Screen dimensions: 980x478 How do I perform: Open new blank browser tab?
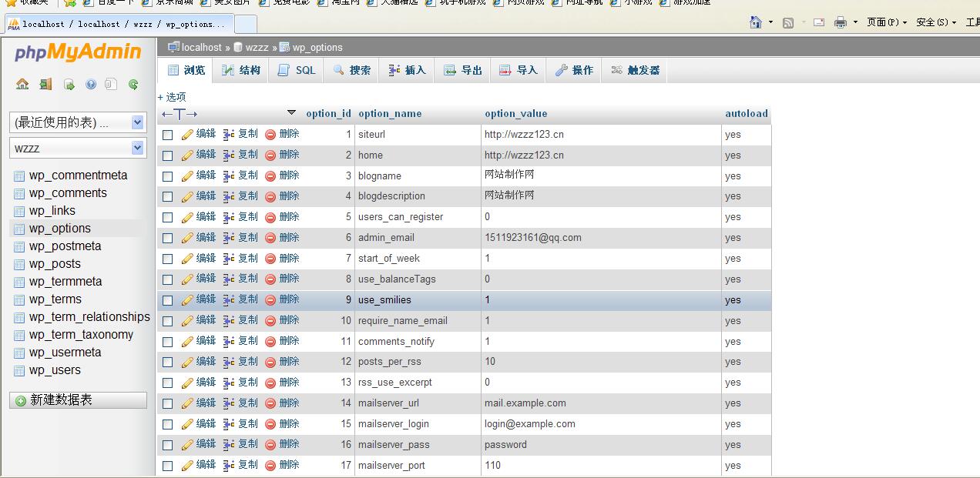point(245,24)
